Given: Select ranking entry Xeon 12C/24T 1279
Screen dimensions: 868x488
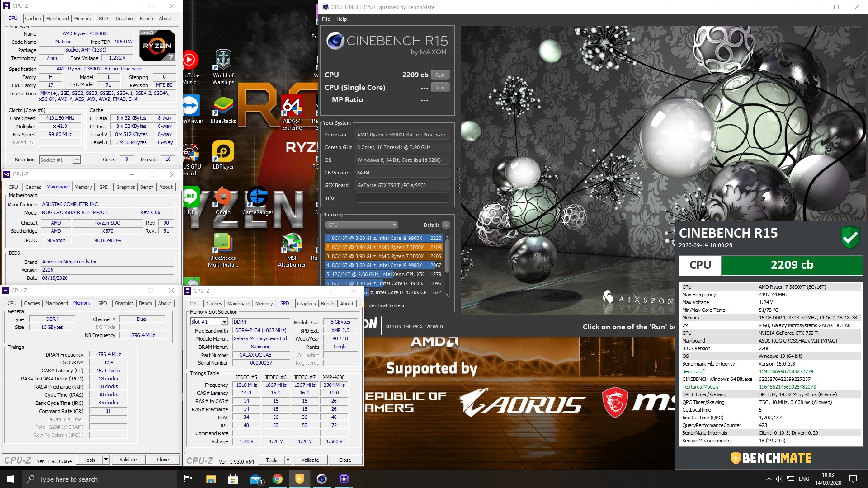Looking at the screenshot, I should click(383, 274).
